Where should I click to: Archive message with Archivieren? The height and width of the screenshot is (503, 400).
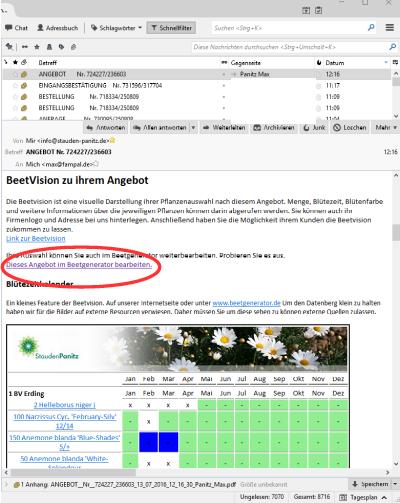pyautogui.click(x=274, y=128)
